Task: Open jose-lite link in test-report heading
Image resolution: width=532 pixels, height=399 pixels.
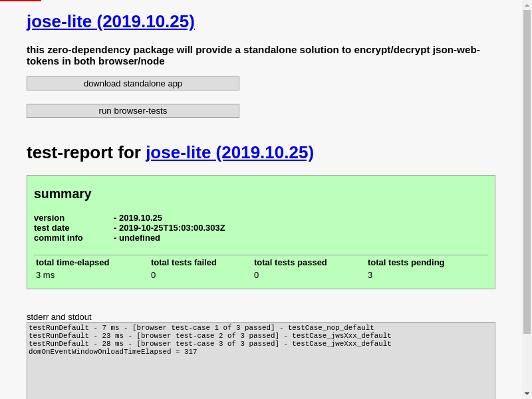Action: point(229,152)
